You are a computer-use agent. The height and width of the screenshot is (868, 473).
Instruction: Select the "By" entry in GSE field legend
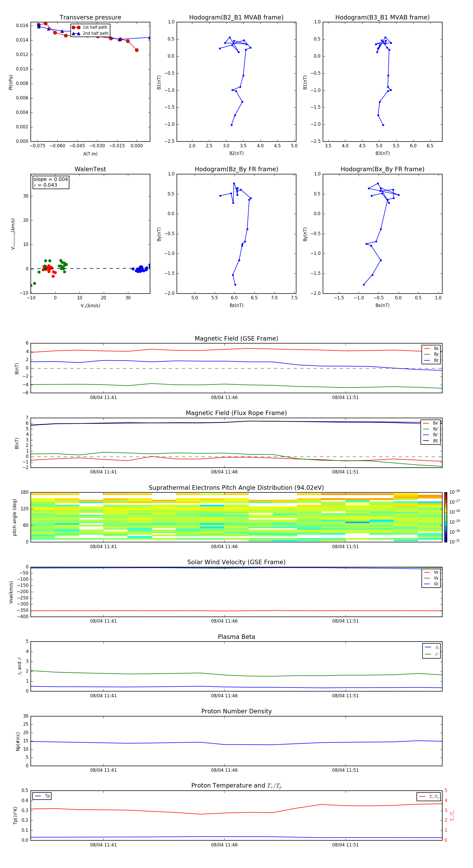[x=431, y=355]
